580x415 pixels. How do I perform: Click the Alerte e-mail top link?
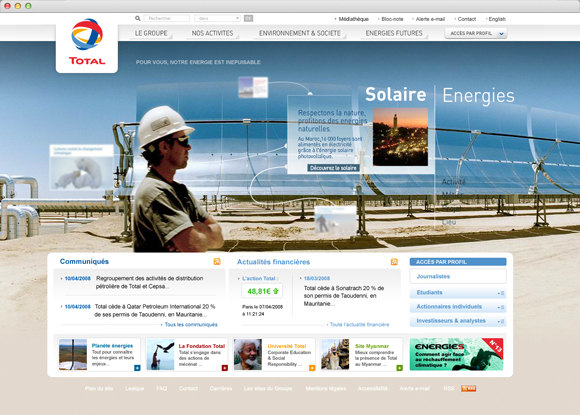point(430,19)
